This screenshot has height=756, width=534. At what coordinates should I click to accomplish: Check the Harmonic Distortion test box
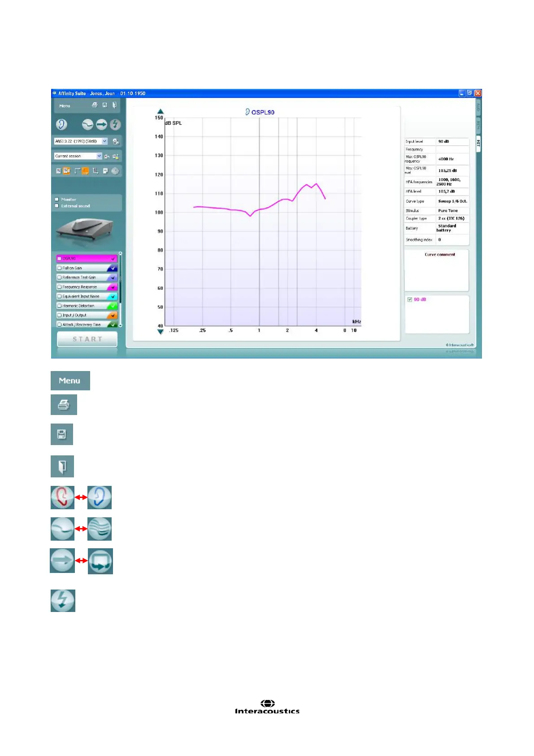(x=59, y=306)
